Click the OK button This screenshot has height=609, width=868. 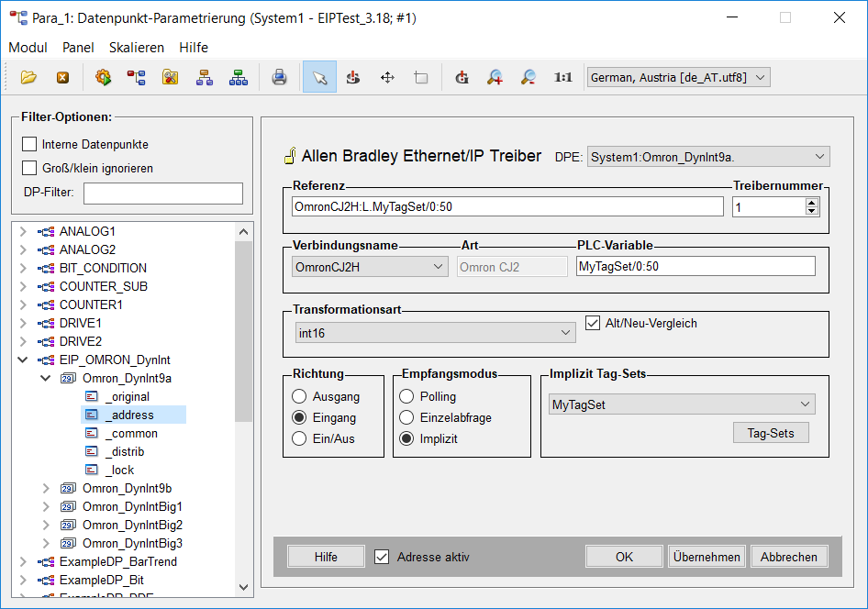tap(624, 557)
